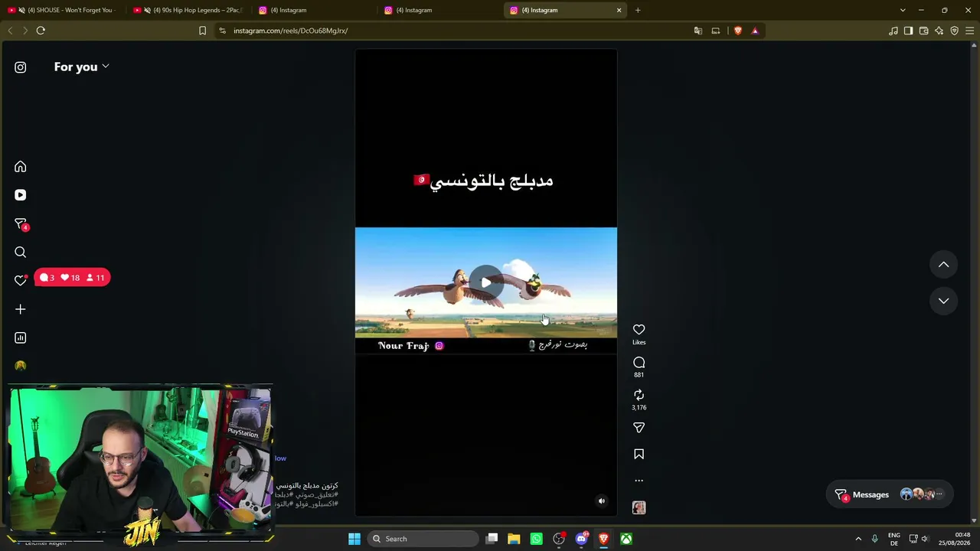This screenshot has height=551, width=980.
Task: Switch the ENG DE input language
Action: click(x=894, y=539)
